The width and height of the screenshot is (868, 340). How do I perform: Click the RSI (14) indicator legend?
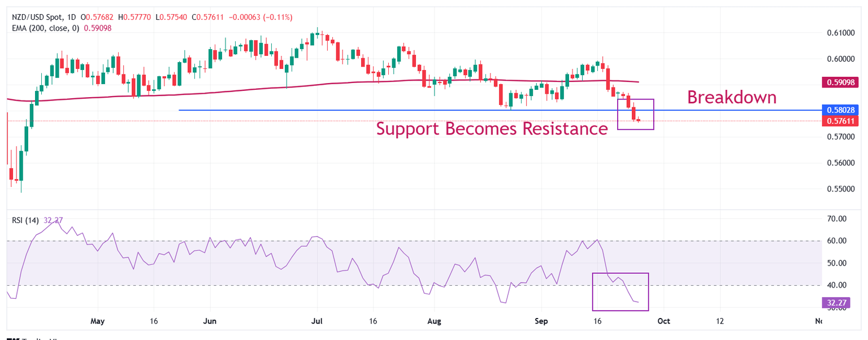25,220
